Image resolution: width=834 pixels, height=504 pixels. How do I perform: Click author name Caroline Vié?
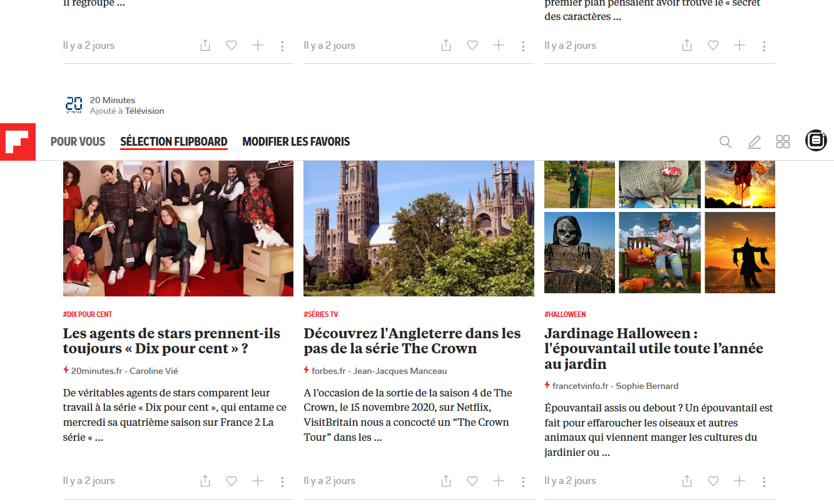point(154,371)
